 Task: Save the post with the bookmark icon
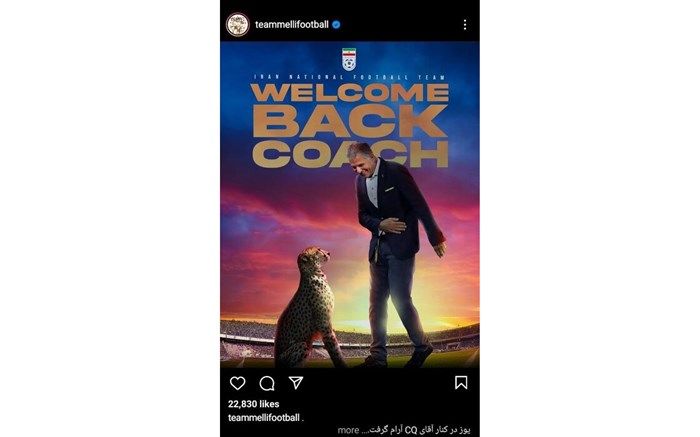pyautogui.click(x=461, y=383)
